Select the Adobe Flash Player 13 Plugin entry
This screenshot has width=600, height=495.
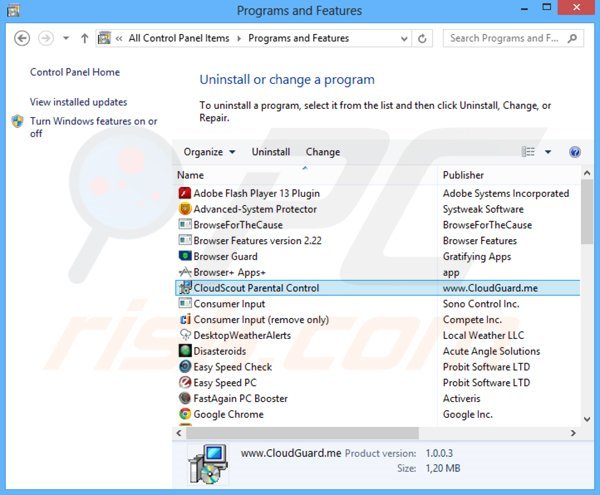pyautogui.click(x=256, y=193)
